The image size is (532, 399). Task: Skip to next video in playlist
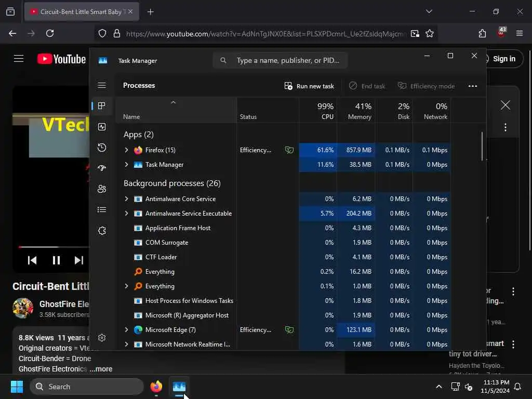tap(79, 260)
